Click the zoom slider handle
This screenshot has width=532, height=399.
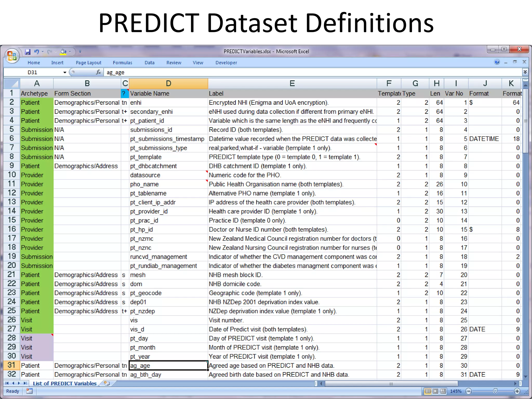tap(495, 391)
